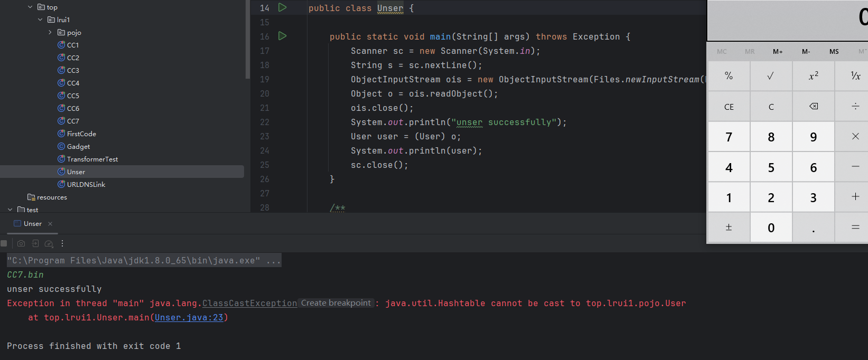Open the profiler gauge icon dropdown
Viewport: 868px width, 360px height.
(x=49, y=243)
